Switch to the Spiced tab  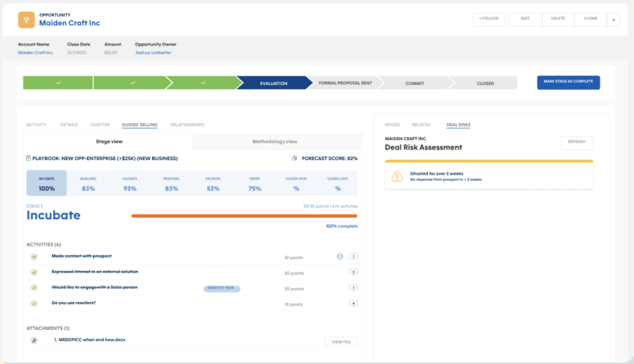[x=392, y=125]
